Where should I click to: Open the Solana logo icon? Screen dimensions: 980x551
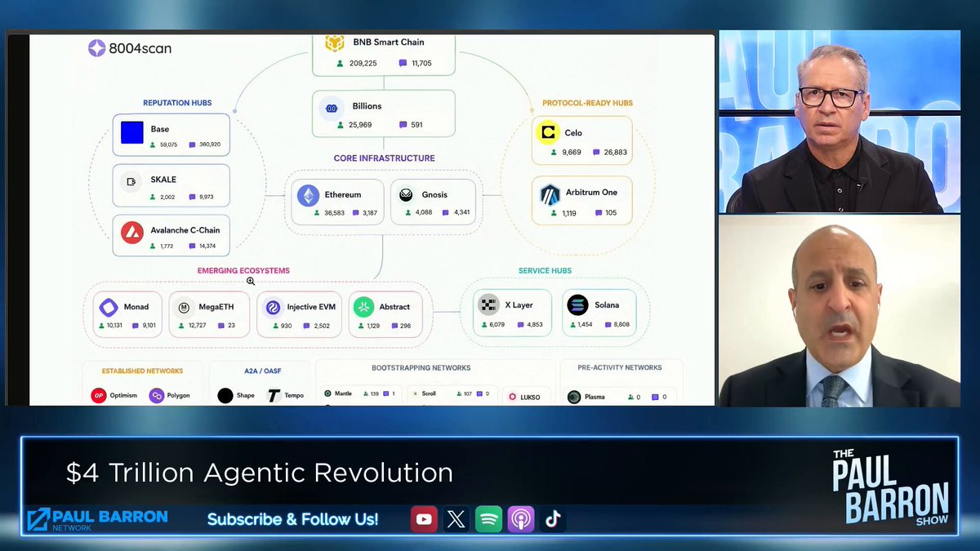pyautogui.click(x=577, y=305)
